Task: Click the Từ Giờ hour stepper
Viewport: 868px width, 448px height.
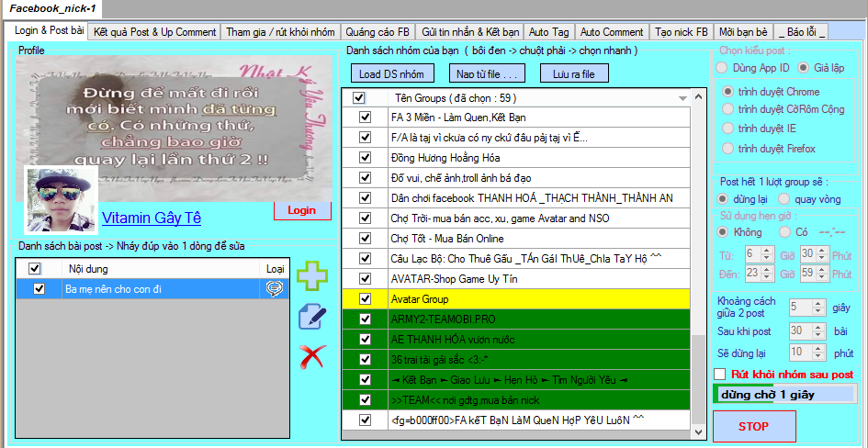Action: tap(767, 254)
